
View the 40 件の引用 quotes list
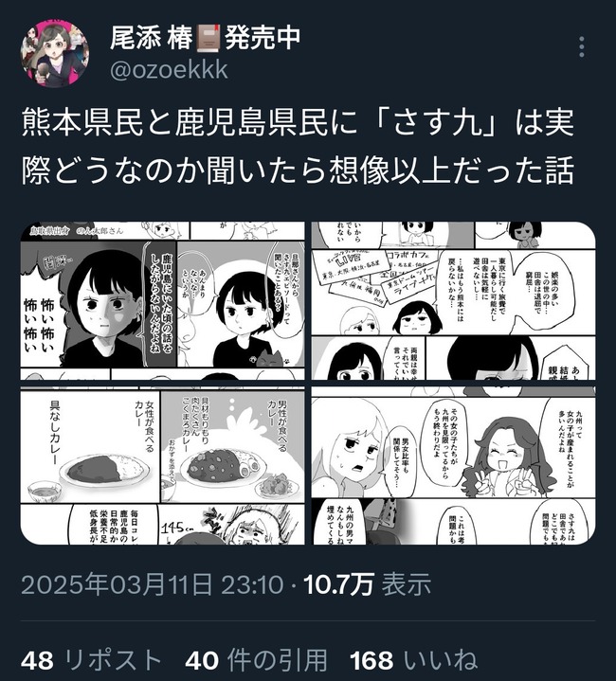pyautogui.click(x=256, y=660)
